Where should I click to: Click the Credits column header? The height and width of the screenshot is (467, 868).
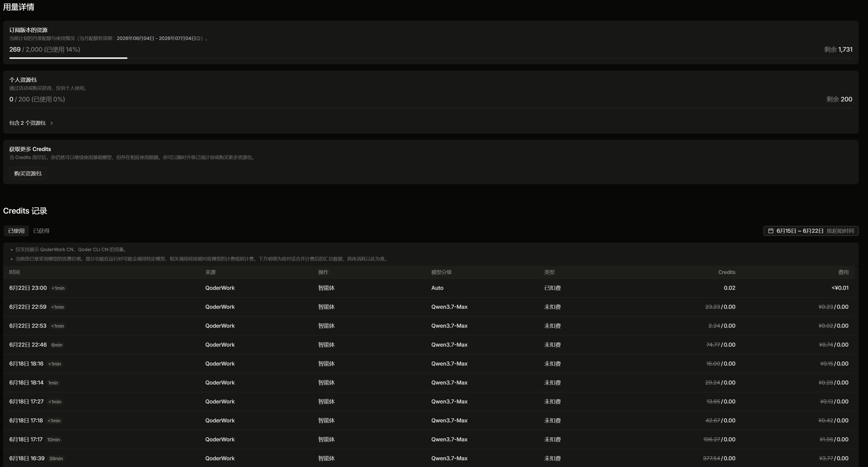(x=727, y=272)
